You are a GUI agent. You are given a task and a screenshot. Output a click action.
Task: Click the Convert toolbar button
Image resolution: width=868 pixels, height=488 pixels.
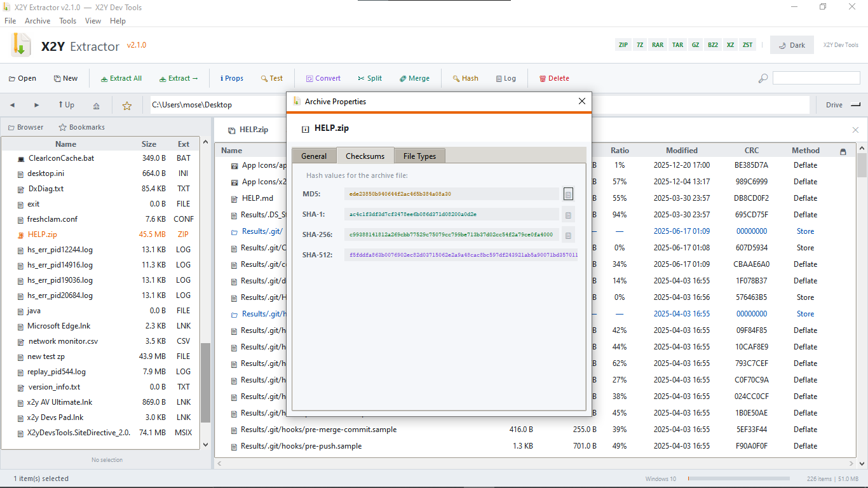pyautogui.click(x=323, y=79)
